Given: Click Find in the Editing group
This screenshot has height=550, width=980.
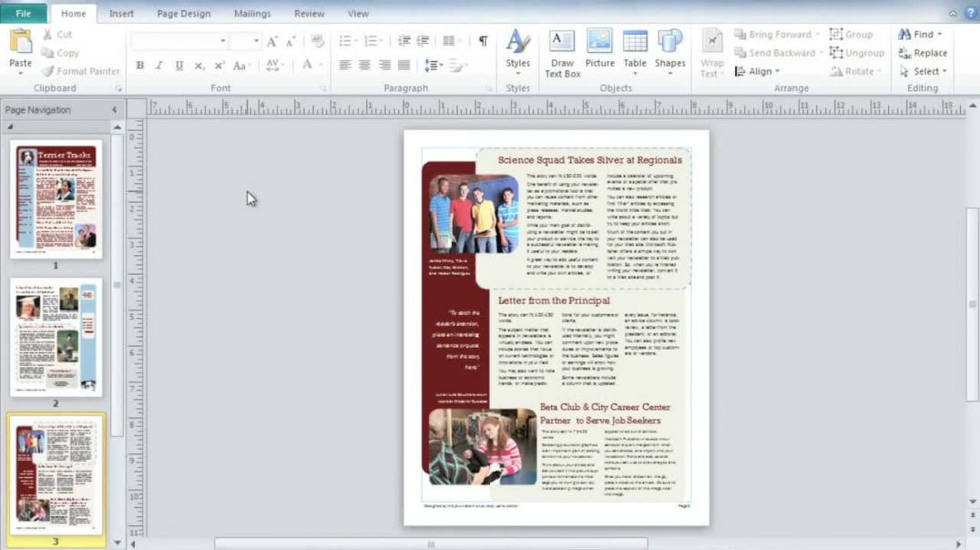Looking at the screenshot, I should click(x=920, y=35).
